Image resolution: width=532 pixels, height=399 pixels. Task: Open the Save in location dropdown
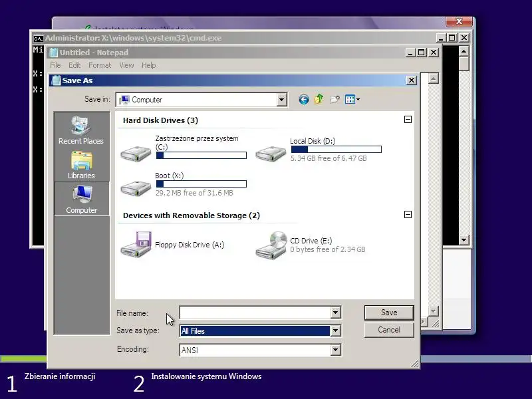tap(281, 100)
